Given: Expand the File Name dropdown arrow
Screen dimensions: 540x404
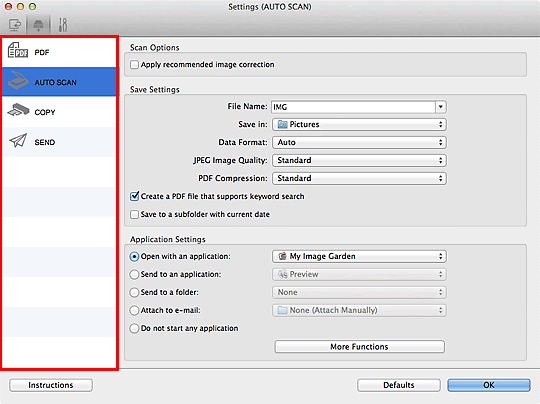Looking at the screenshot, I should coord(440,107).
